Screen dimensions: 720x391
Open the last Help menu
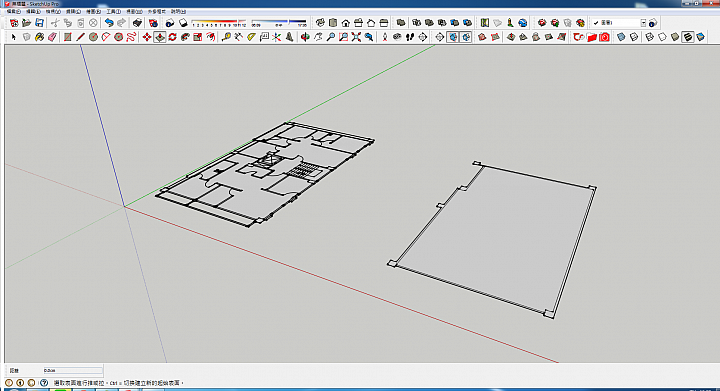[x=179, y=11]
